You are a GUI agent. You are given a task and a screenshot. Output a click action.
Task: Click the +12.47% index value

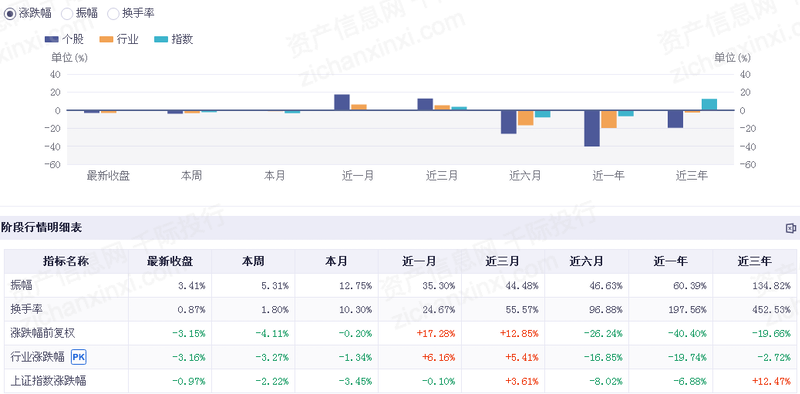pyautogui.click(x=770, y=381)
